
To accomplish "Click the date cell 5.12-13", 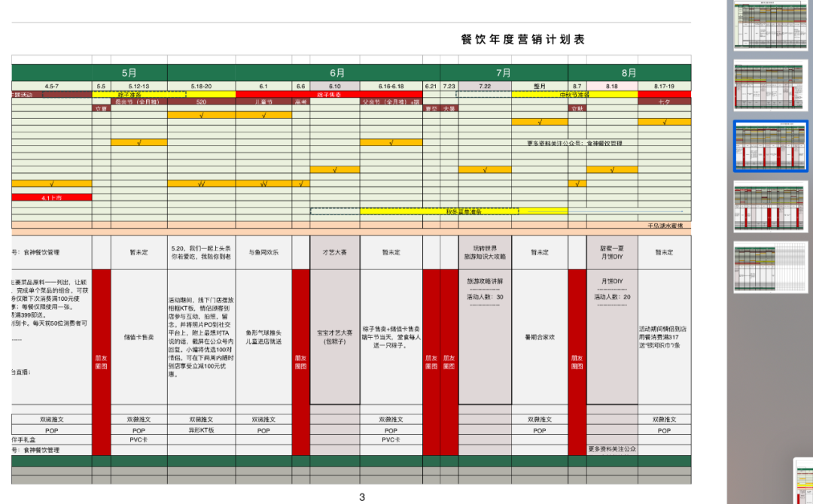I will point(139,86).
